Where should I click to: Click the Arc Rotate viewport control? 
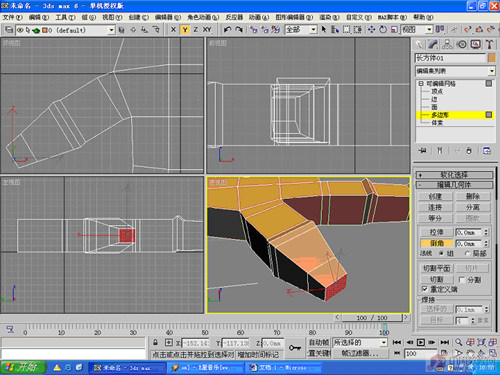481,353
